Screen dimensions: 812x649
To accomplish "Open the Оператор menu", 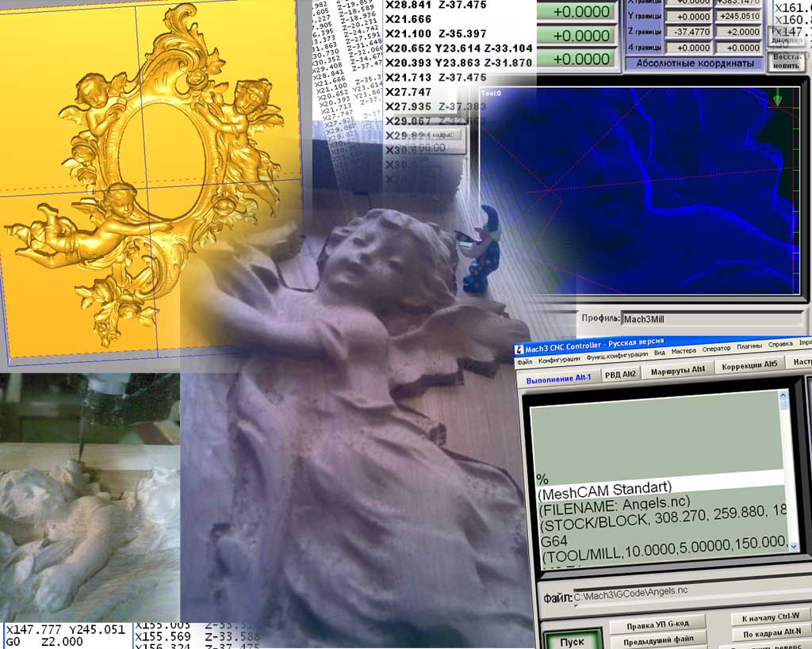I will click(x=716, y=349).
